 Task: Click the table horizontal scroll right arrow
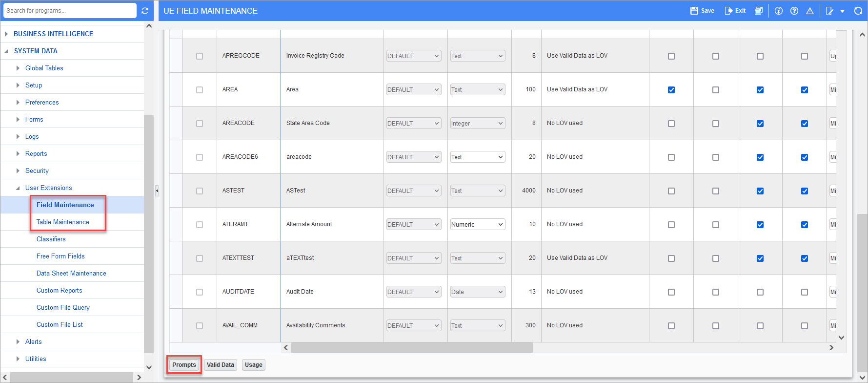coord(831,348)
